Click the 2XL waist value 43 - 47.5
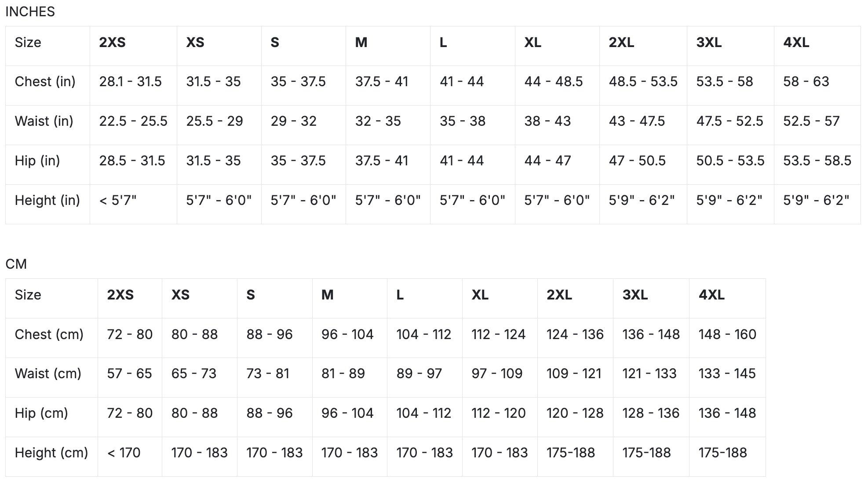The image size is (868, 482). [x=637, y=121]
